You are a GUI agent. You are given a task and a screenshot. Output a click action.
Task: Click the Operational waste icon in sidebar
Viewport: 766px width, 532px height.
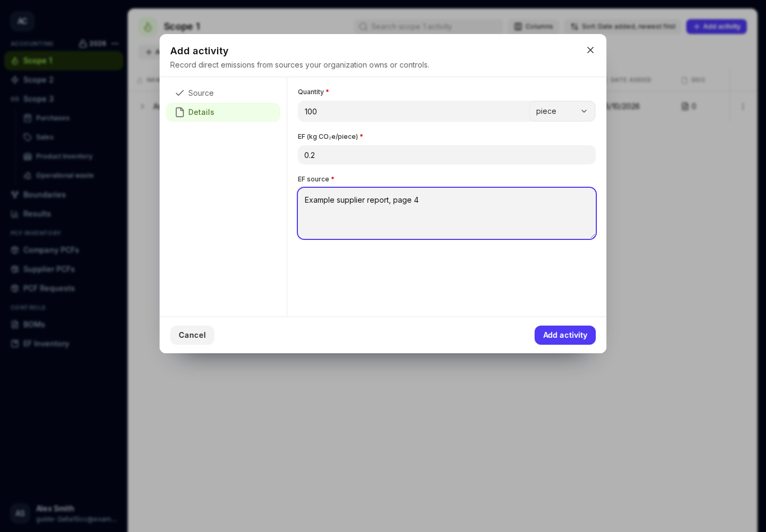tap(28, 176)
